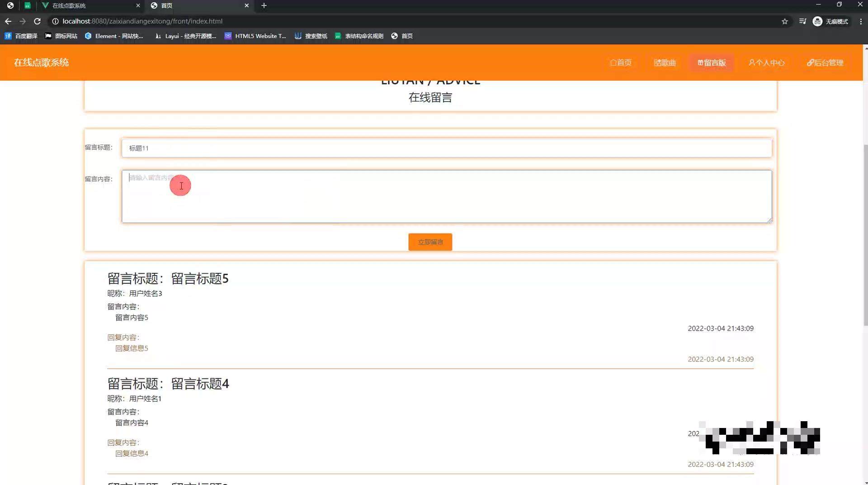Bookmark this page with star icon
Viewport: 868px width, 485px height.
click(785, 21)
